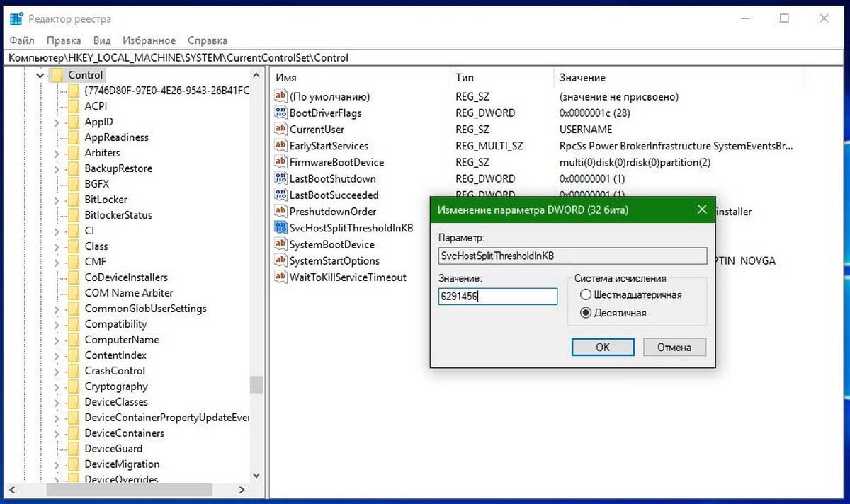
Task: Expand the Class tree node
Action: pyautogui.click(x=57, y=246)
